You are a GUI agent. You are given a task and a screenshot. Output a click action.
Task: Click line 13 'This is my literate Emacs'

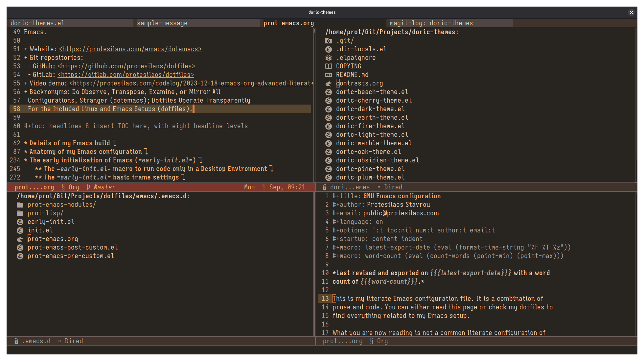pos(438,299)
